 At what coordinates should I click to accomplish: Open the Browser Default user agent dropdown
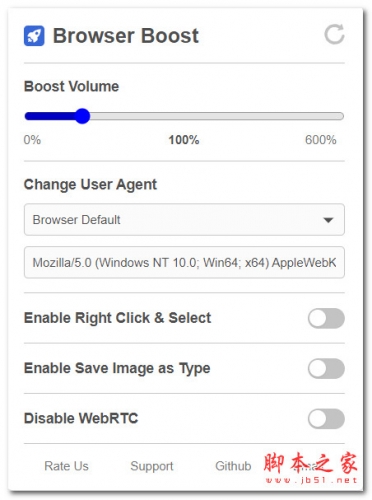coord(184,220)
